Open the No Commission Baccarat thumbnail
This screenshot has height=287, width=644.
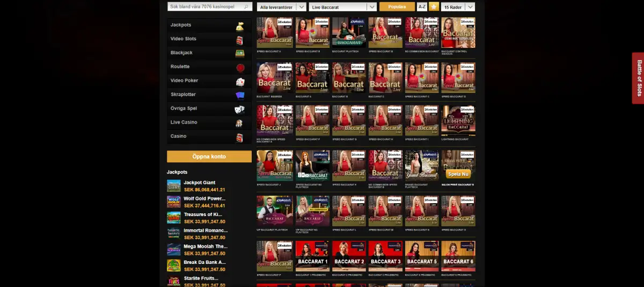(x=422, y=33)
